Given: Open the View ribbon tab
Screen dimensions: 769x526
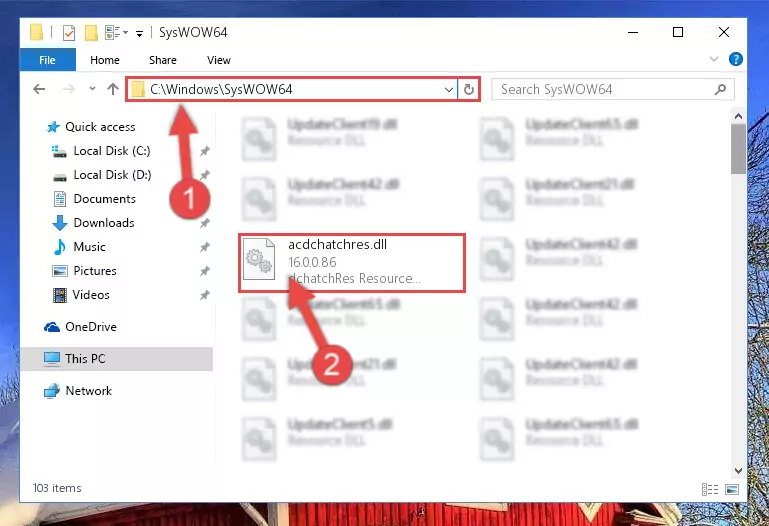Looking at the screenshot, I should (x=219, y=60).
